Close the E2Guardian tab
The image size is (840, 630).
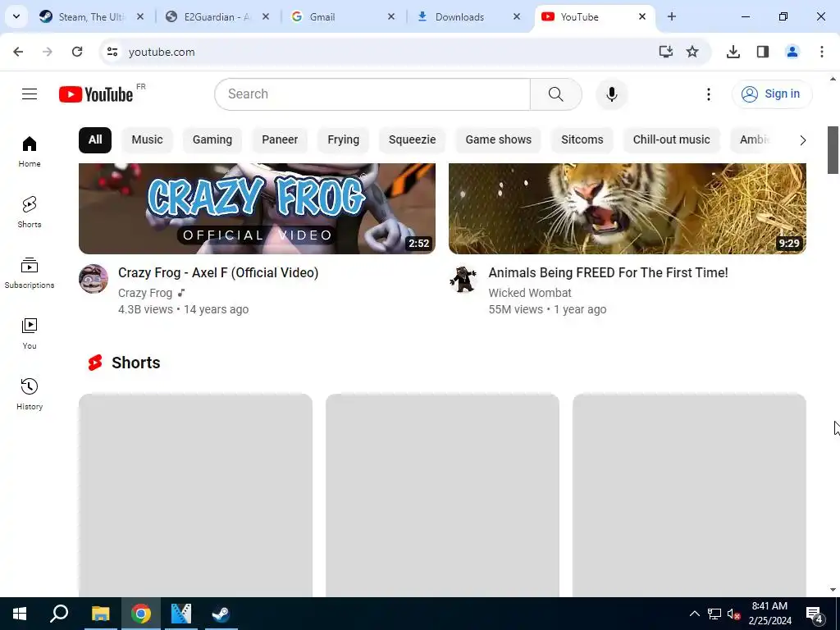tap(266, 16)
